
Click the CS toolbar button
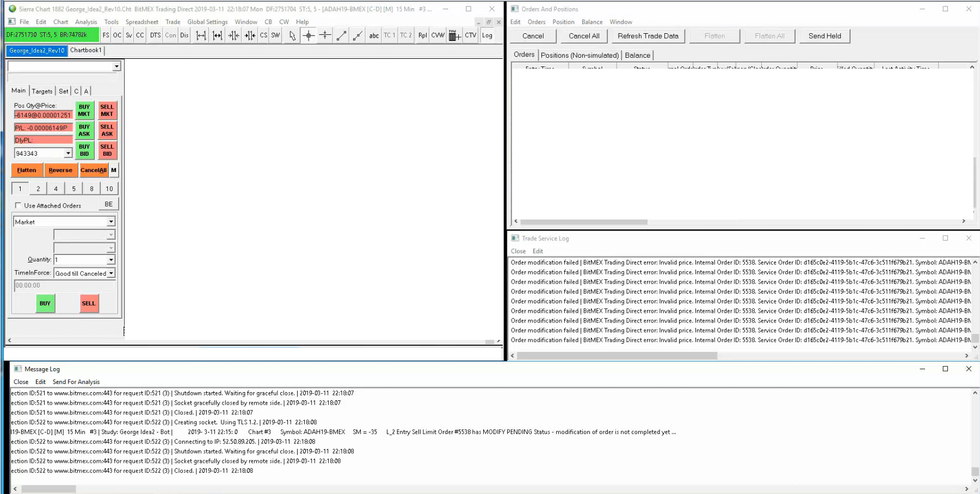263,35
